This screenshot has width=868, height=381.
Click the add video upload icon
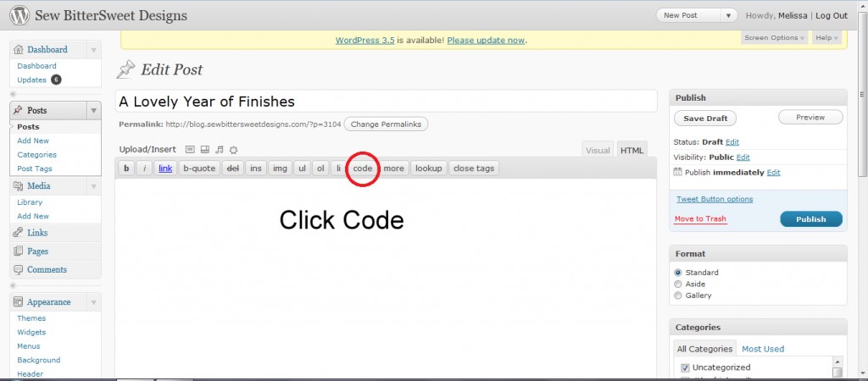tap(204, 149)
